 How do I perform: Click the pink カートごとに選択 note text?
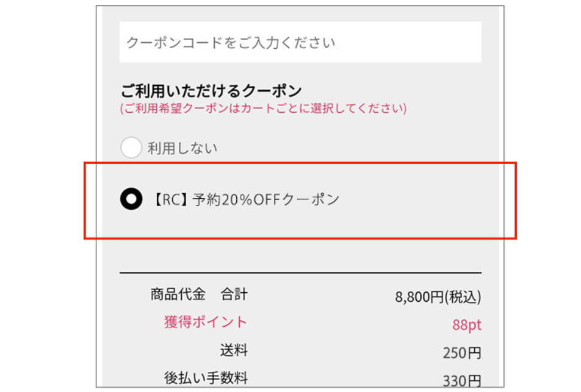[x=264, y=109]
